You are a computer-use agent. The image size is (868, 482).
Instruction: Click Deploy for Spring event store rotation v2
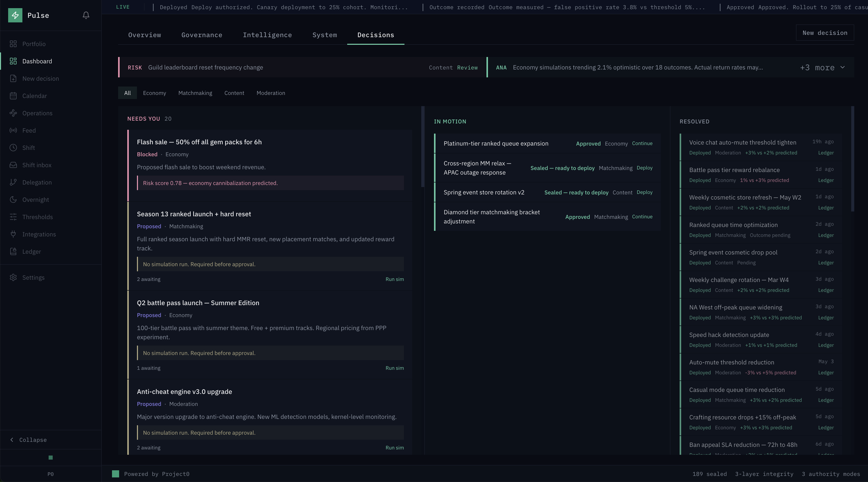coord(644,192)
